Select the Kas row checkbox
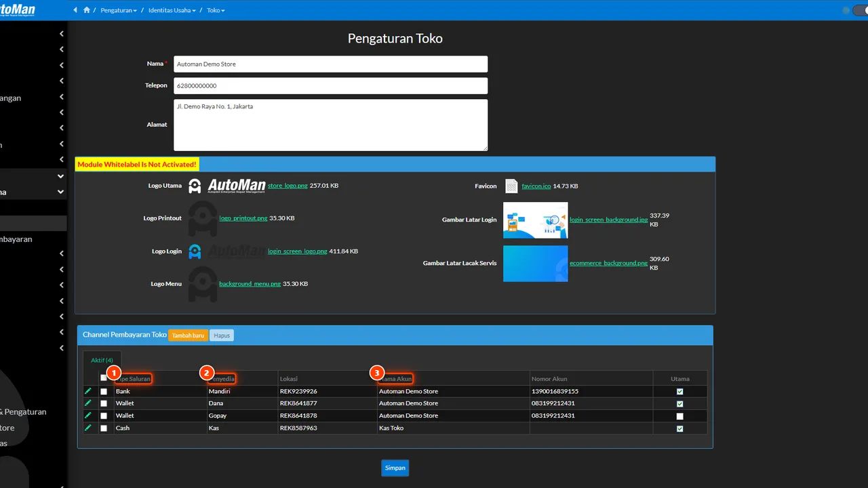 104,428
